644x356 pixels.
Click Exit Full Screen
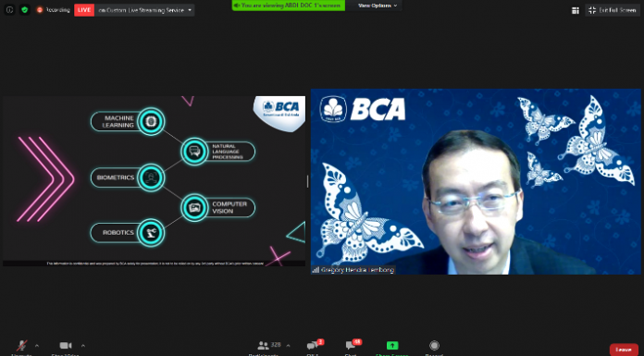[x=613, y=10]
